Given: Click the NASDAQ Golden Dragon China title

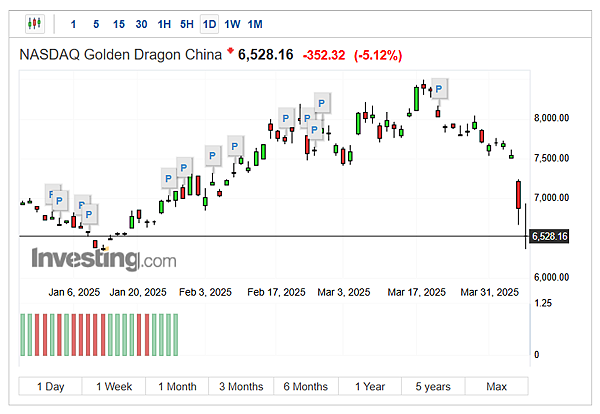Looking at the screenshot, I should (x=121, y=55).
